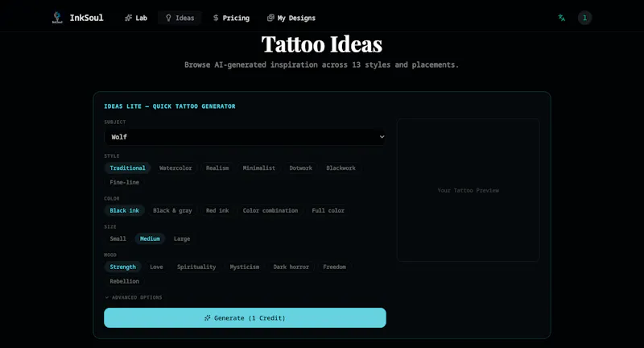
Task: Pick the Mysticism mood
Action: point(245,267)
